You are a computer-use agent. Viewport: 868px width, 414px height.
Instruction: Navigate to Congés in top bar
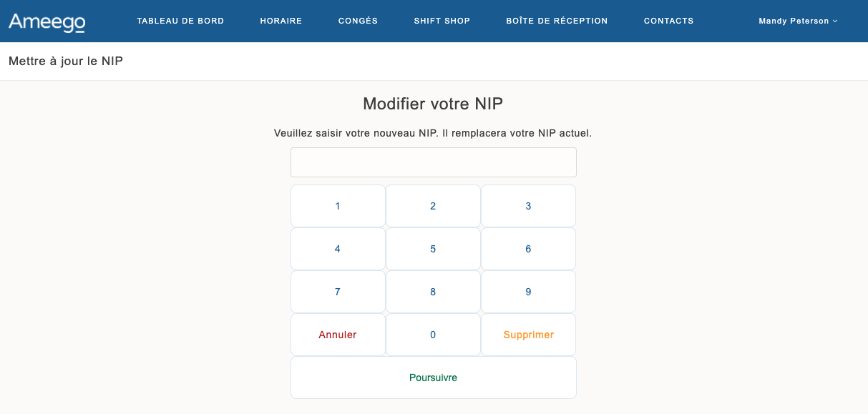tap(358, 21)
